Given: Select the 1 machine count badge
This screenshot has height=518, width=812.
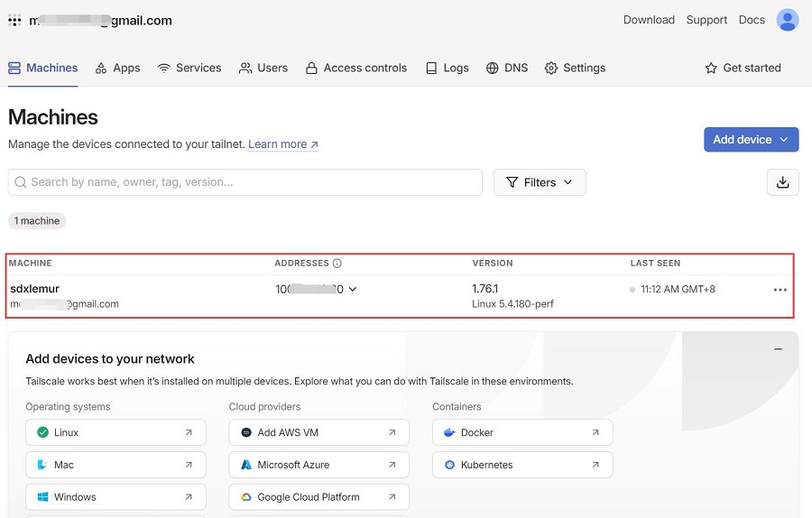Looking at the screenshot, I should pyautogui.click(x=37, y=221).
